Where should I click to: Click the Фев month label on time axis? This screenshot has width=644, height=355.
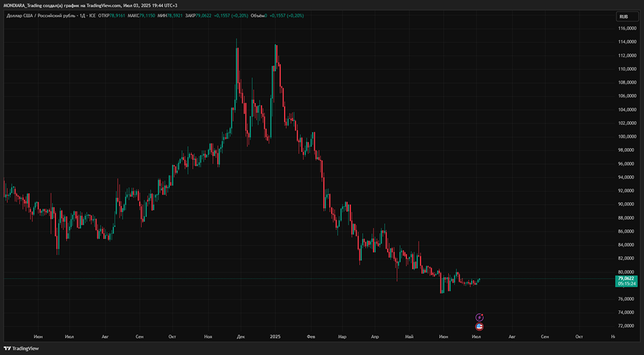pos(311,336)
